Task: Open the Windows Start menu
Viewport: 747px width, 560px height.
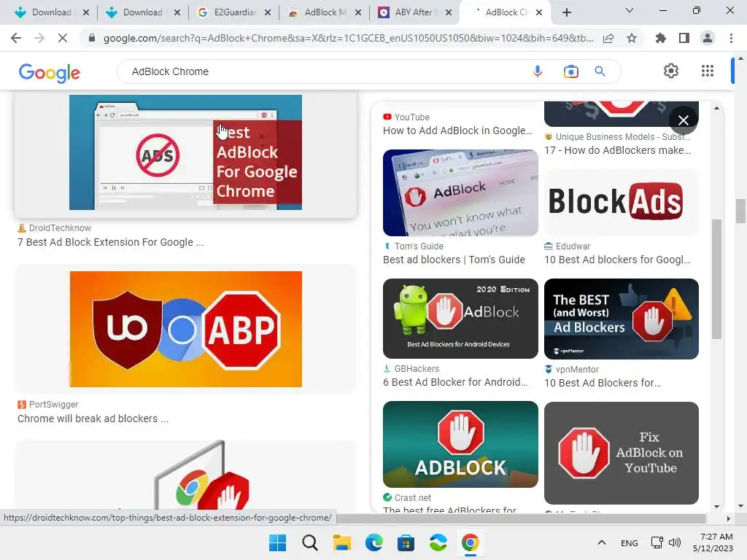Action: point(277,542)
